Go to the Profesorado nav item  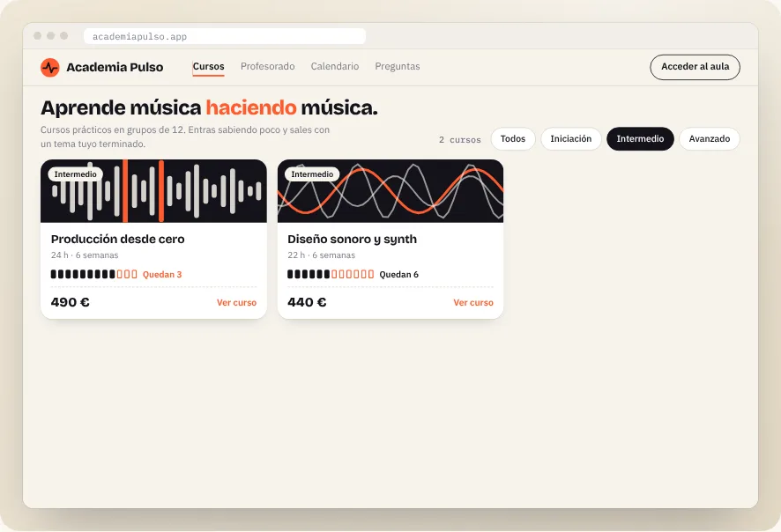[x=267, y=67]
